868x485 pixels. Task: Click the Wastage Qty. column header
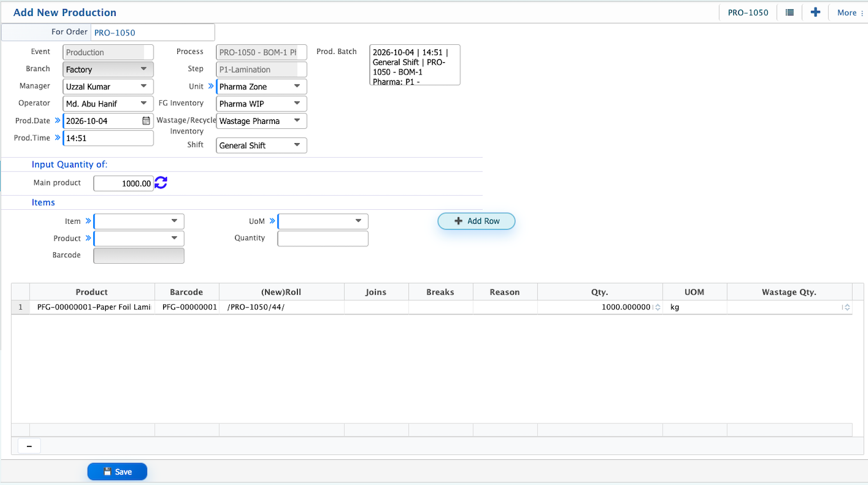(x=789, y=292)
